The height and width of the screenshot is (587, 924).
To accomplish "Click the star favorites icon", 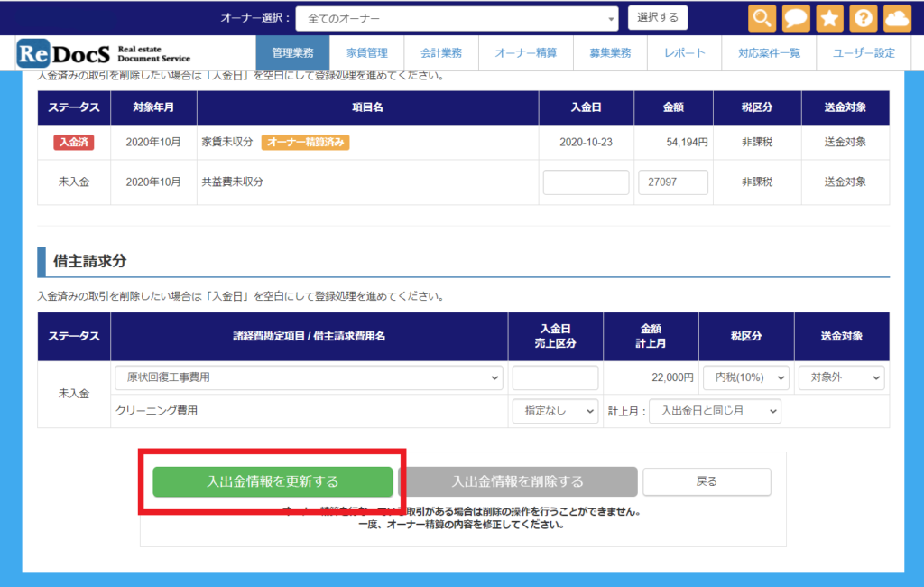I will coord(830,18).
